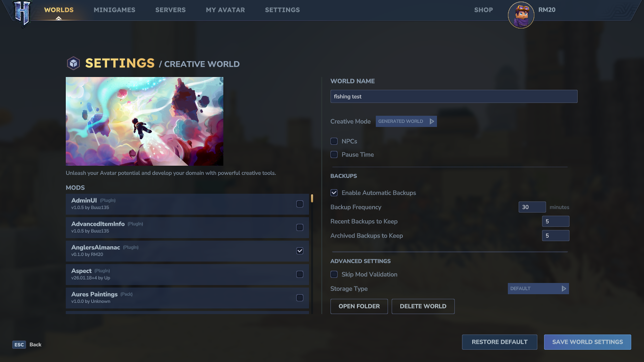Disable the AnglersAlmanac mod checkbox
644x362 pixels.
pyautogui.click(x=300, y=251)
